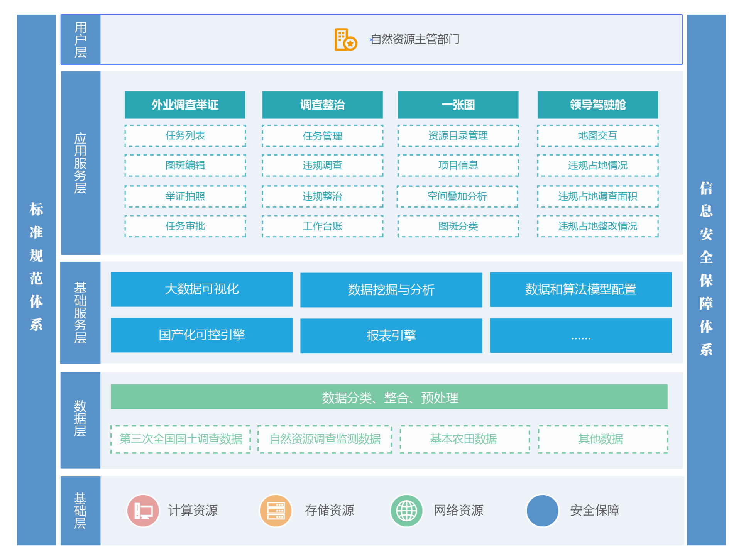
Task: Click the blue 安全保障 circle icon
Action: [x=542, y=511]
